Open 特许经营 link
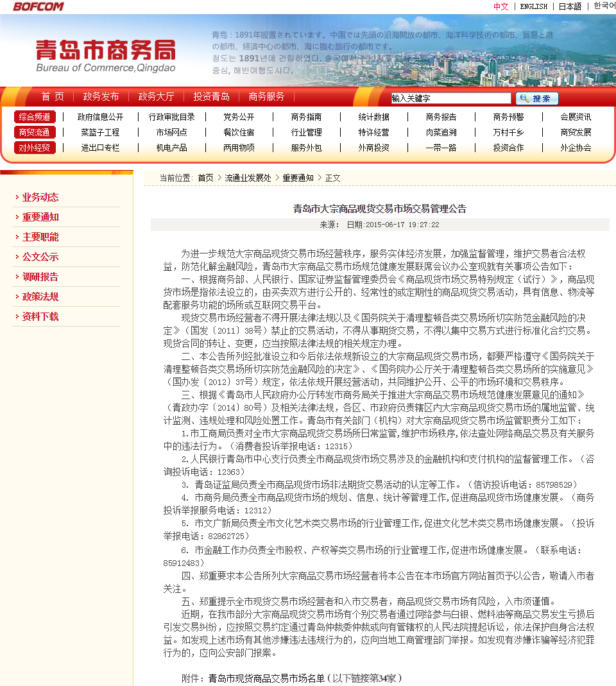Screen dimensions: 616x686 pyautogui.click(x=373, y=132)
